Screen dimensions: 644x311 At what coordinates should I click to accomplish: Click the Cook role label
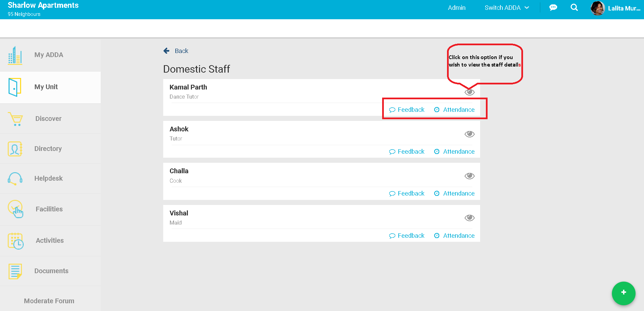pos(176,181)
